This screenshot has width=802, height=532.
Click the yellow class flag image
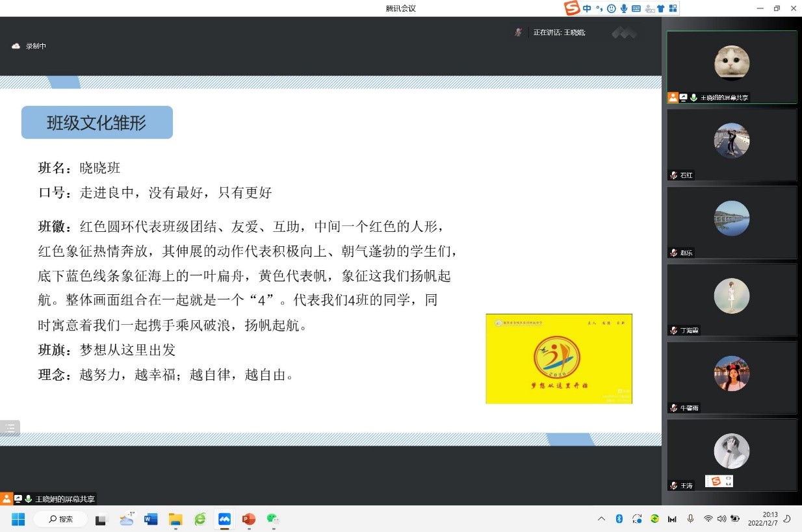[558, 359]
